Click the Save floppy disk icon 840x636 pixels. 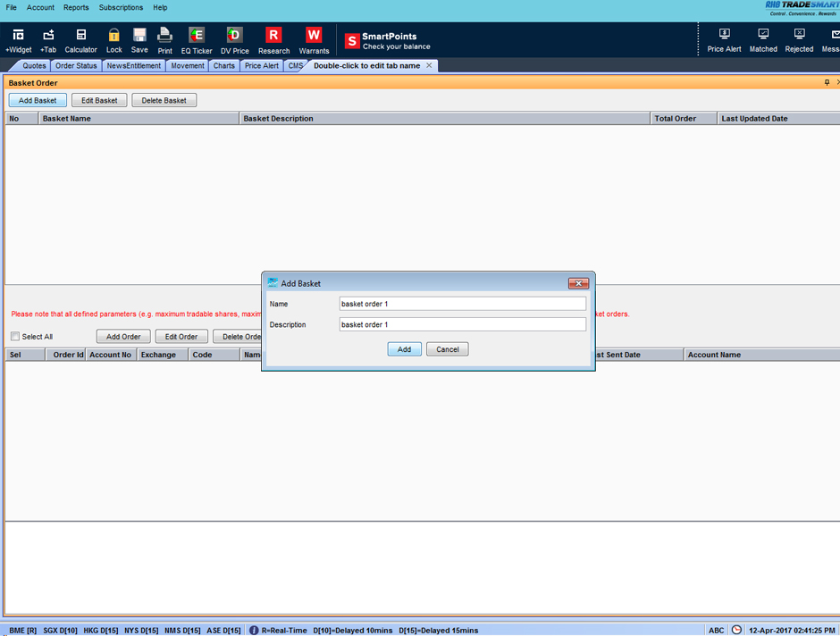click(x=139, y=41)
